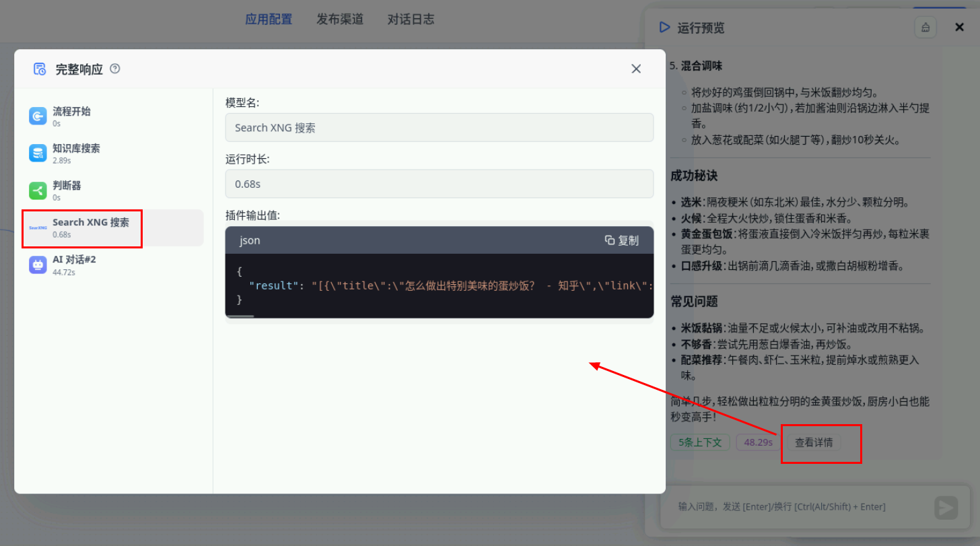Open 查看详情 for the response
This screenshot has width=980, height=546.
click(814, 442)
